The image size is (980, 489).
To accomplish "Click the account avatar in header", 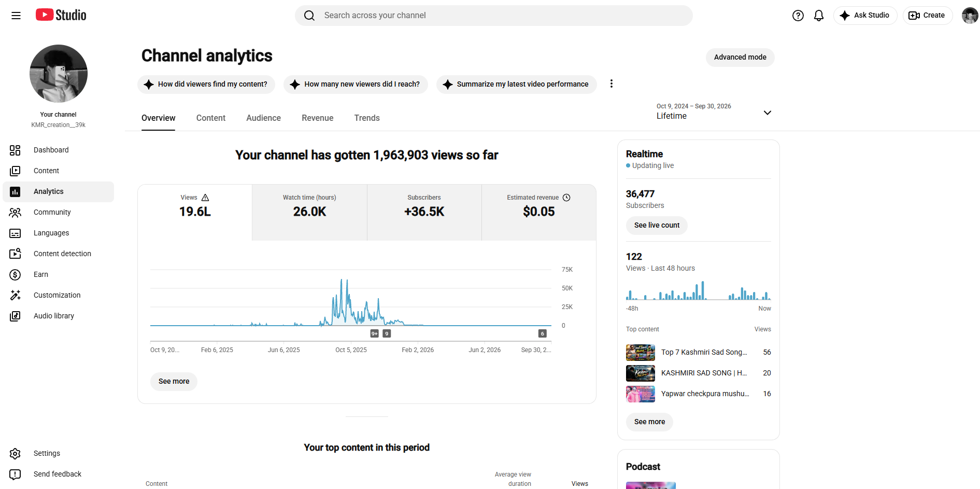I will tap(970, 16).
